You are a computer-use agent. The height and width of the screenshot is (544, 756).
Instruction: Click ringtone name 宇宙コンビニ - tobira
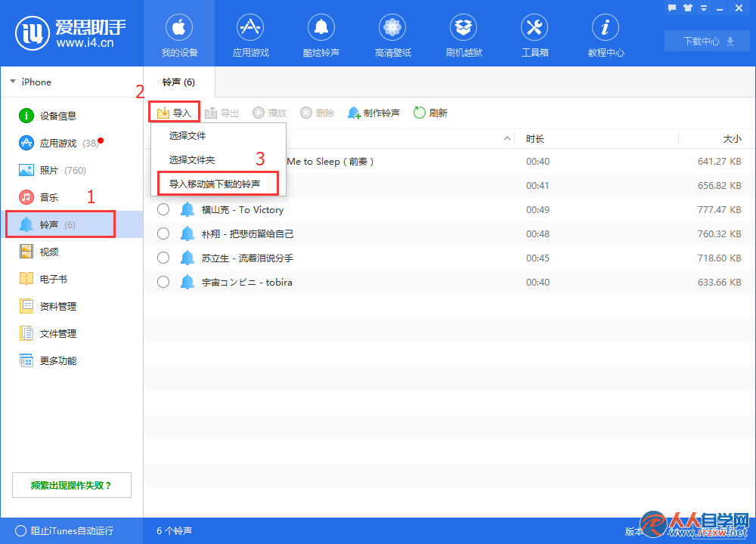(x=247, y=282)
